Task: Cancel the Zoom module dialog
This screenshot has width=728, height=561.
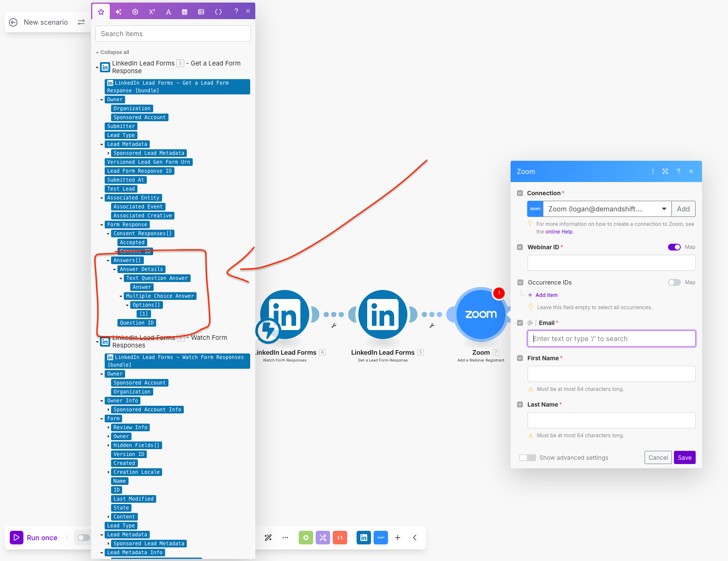Action: coord(658,458)
